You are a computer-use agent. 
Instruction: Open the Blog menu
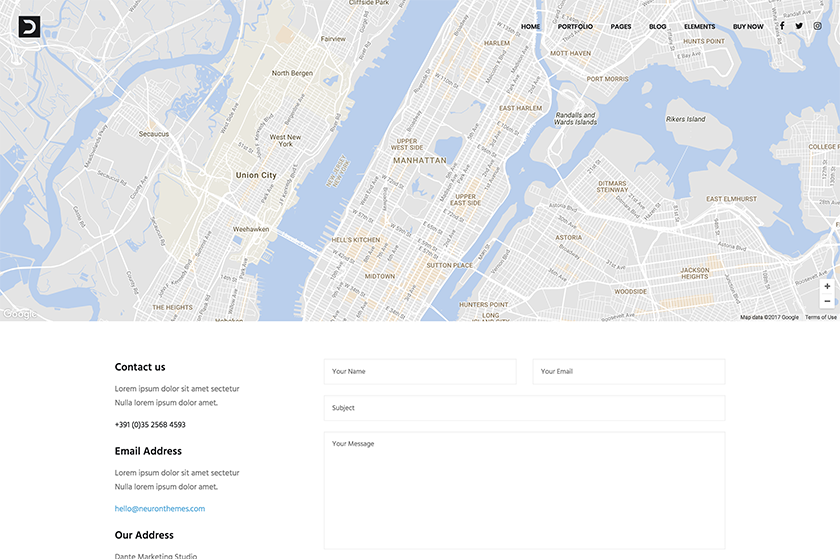658,26
